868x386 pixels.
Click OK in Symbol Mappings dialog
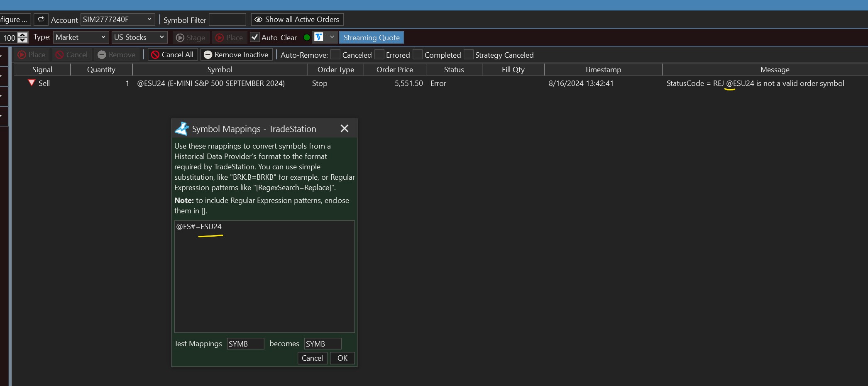(342, 358)
